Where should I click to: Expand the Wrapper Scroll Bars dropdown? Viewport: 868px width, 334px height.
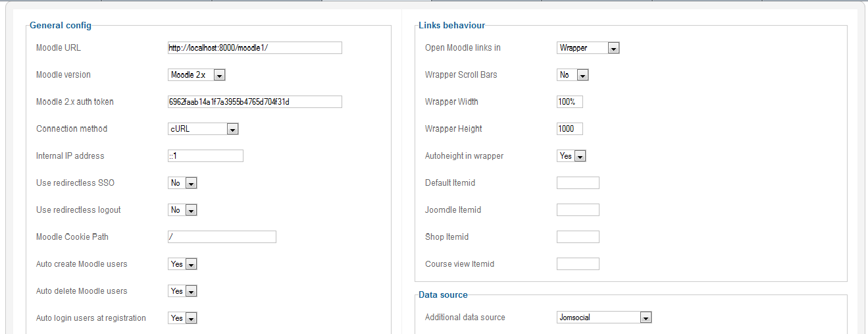click(x=573, y=75)
